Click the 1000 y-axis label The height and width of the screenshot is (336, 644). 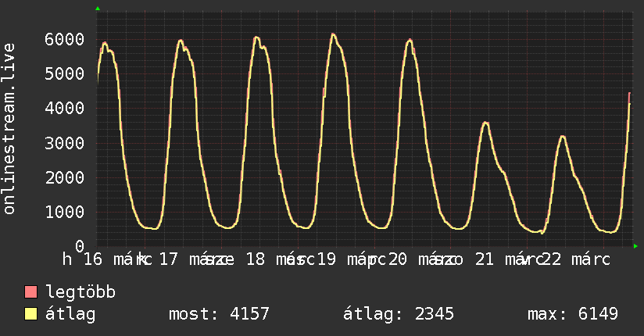point(65,212)
